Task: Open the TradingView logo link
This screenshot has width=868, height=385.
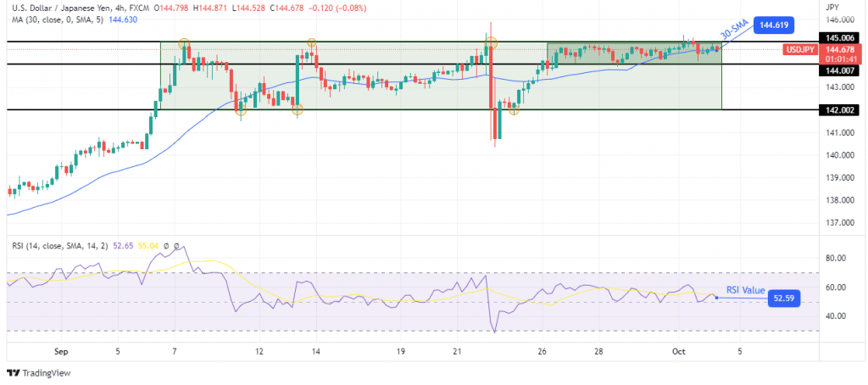Action: (x=39, y=373)
